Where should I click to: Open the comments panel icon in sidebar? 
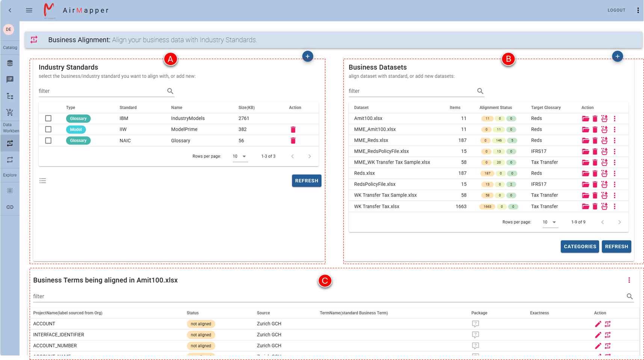(x=10, y=79)
